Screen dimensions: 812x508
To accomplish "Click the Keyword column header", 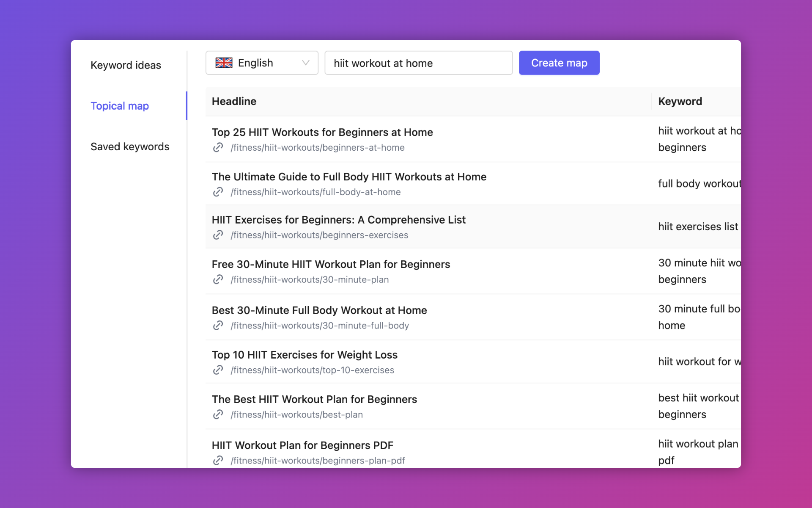I will pos(680,101).
